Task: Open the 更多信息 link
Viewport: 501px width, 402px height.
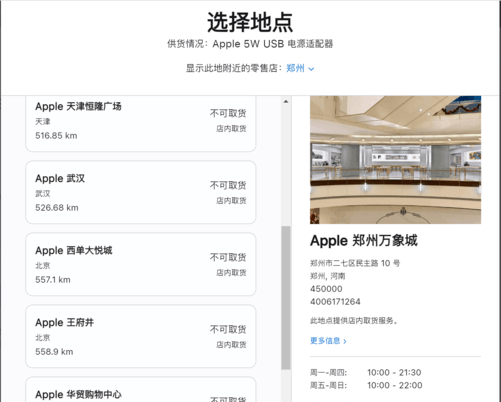Action: [x=328, y=341]
